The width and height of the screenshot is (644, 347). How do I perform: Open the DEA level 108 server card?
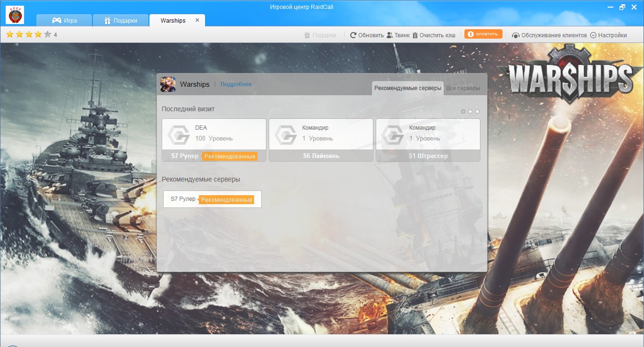pos(214,140)
